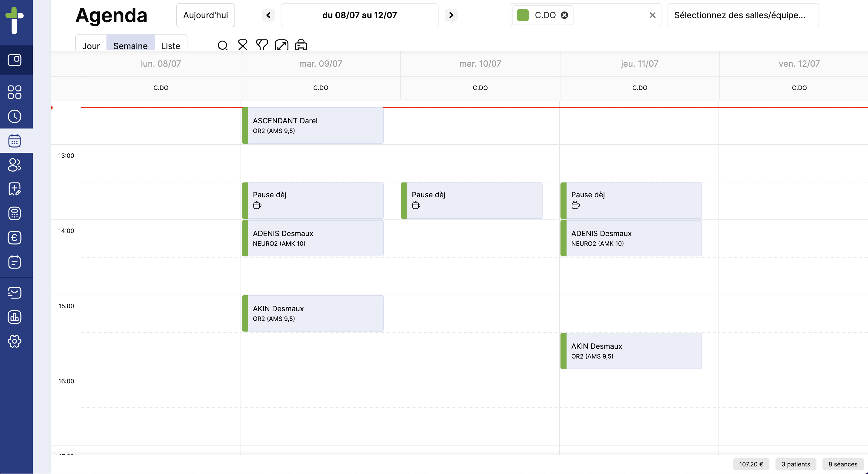Open the date range du 08/07 au 12/07
The height and width of the screenshot is (474, 868).
pos(359,15)
